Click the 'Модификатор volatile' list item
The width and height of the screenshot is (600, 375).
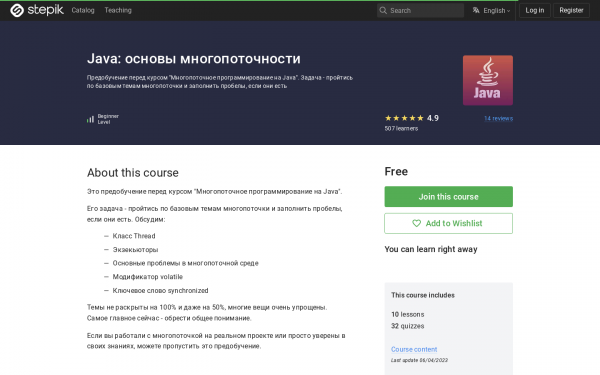point(148,277)
